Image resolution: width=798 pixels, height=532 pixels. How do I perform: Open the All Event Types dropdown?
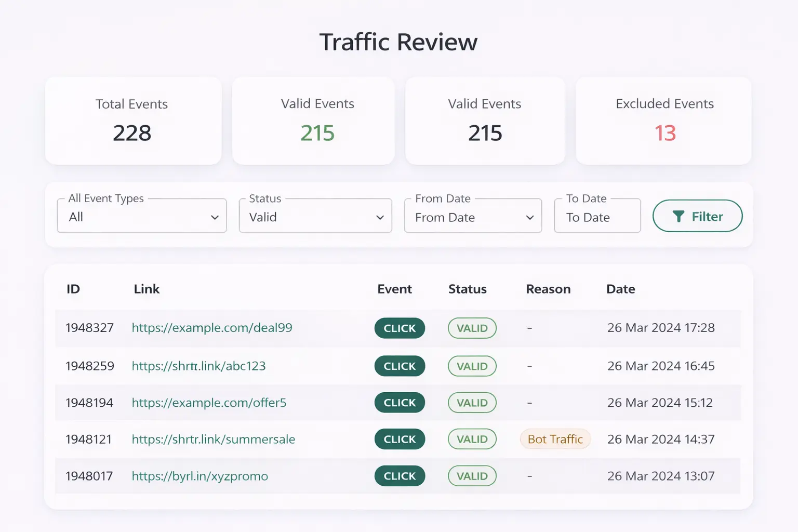[141, 216]
